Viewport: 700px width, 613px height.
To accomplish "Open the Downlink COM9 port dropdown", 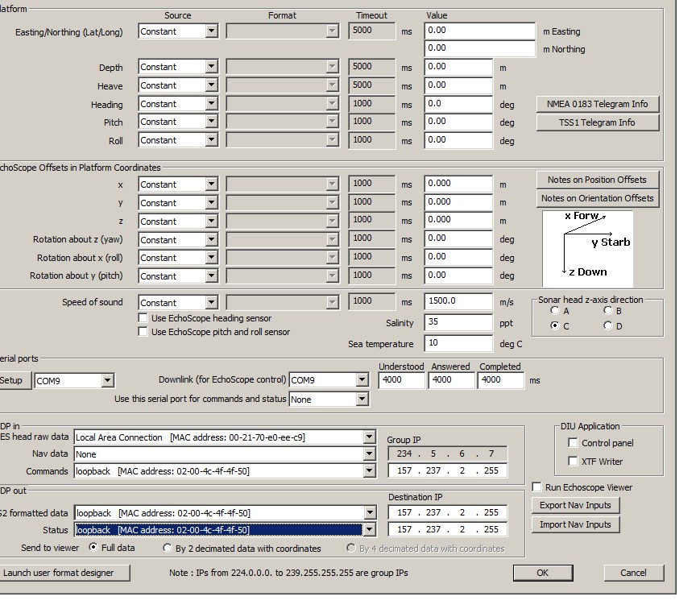I will (362, 380).
